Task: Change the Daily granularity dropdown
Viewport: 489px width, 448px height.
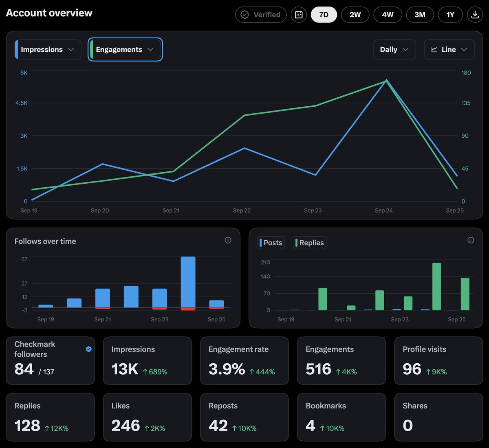Action: pyautogui.click(x=394, y=49)
